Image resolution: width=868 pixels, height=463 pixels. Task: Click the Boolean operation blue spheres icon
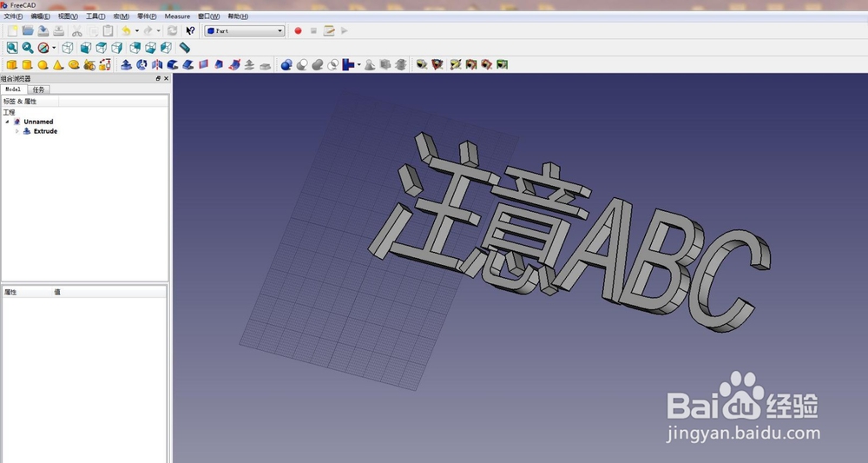coord(286,65)
